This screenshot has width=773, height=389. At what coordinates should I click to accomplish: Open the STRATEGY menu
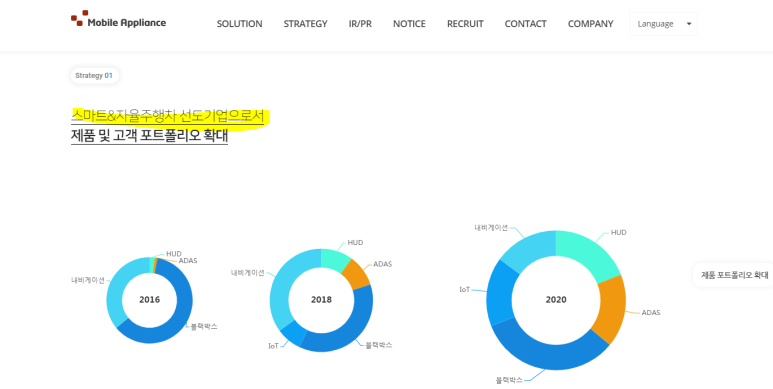(305, 24)
